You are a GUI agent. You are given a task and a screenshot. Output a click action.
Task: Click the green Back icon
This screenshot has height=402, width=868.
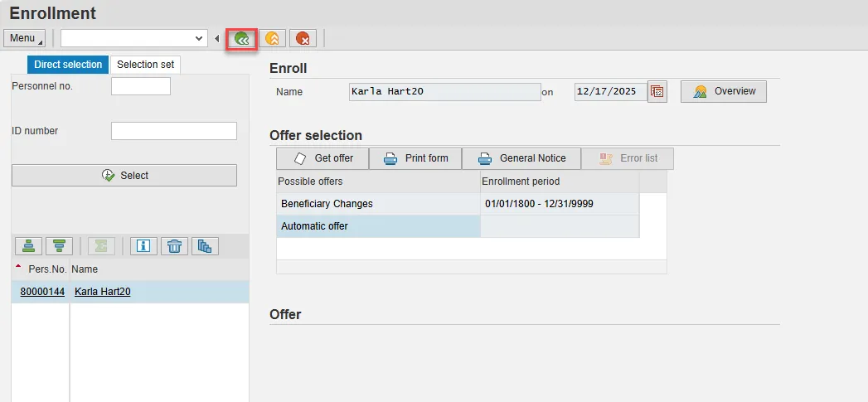tap(241, 39)
